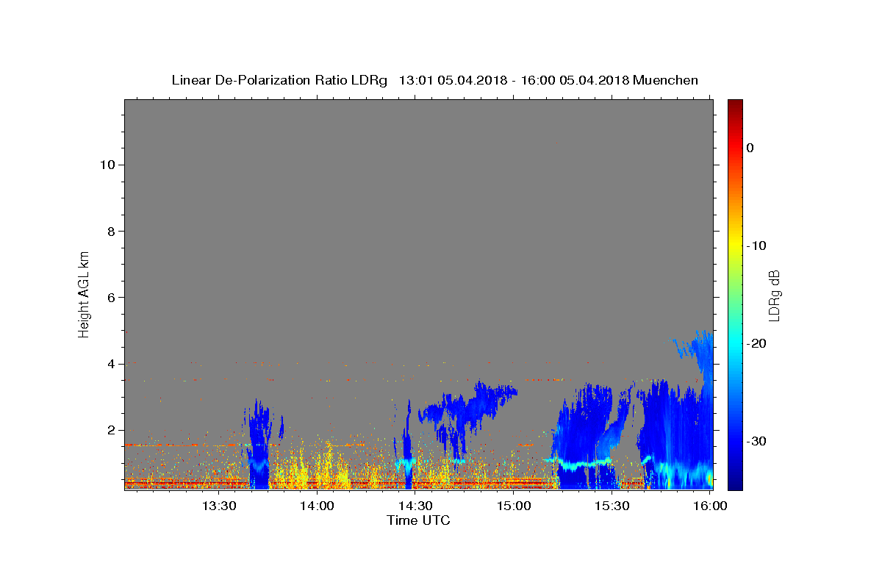Click the 'Time UTC' axis label
The image size is (882, 588).
[x=418, y=520]
